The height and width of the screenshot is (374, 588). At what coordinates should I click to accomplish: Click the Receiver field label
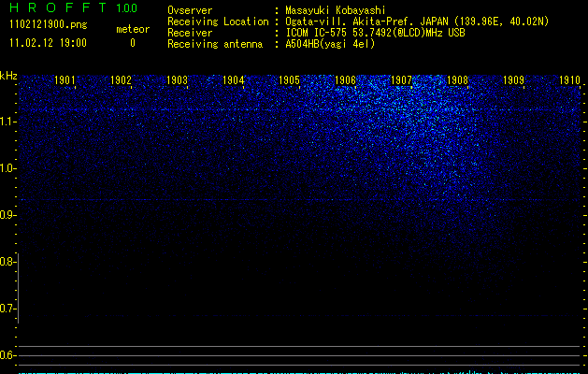pyautogui.click(x=190, y=33)
